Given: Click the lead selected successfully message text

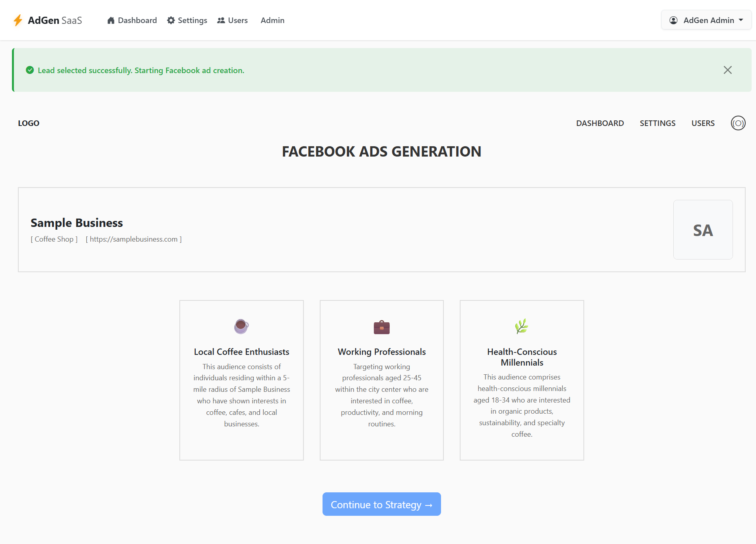Looking at the screenshot, I should 141,70.
